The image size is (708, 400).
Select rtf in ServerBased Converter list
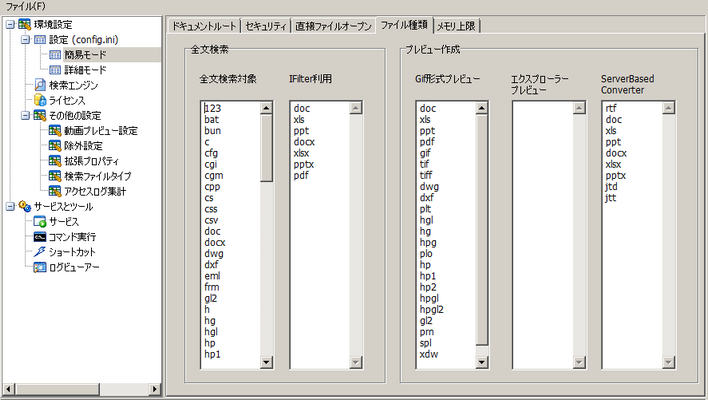(x=610, y=108)
